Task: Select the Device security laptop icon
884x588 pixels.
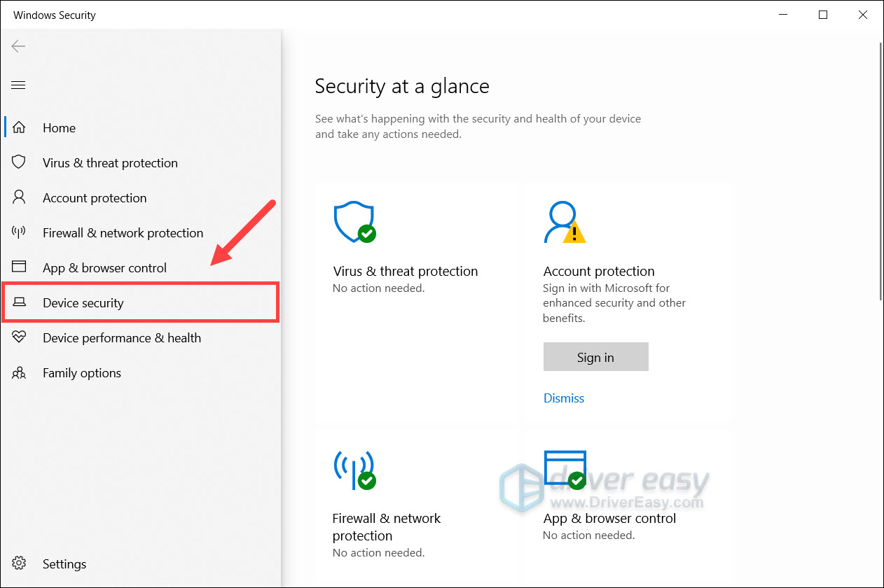Action: point(19,302)
